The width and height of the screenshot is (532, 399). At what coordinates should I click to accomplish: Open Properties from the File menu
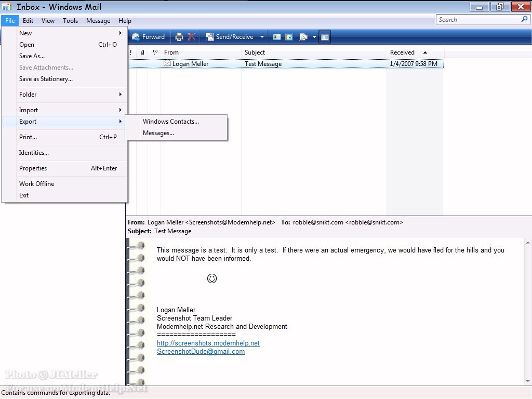point(65,168)
